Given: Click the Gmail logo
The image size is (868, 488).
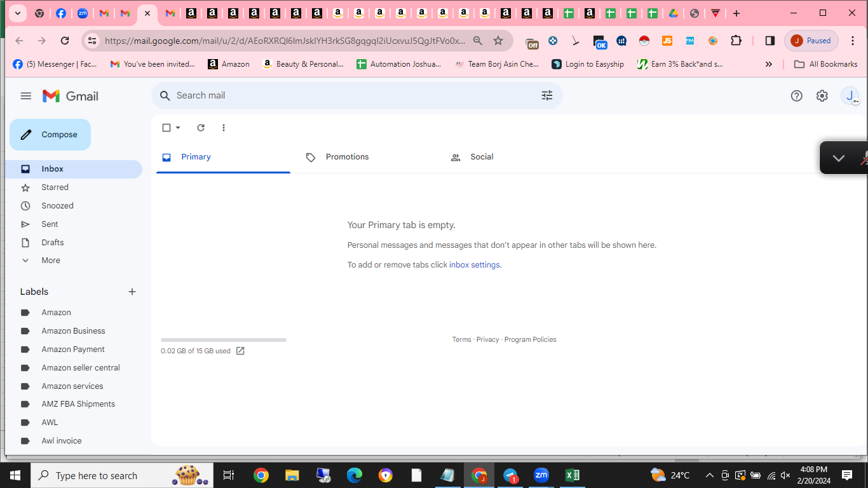Looking at the screenshot, I should tap(71, 96).
